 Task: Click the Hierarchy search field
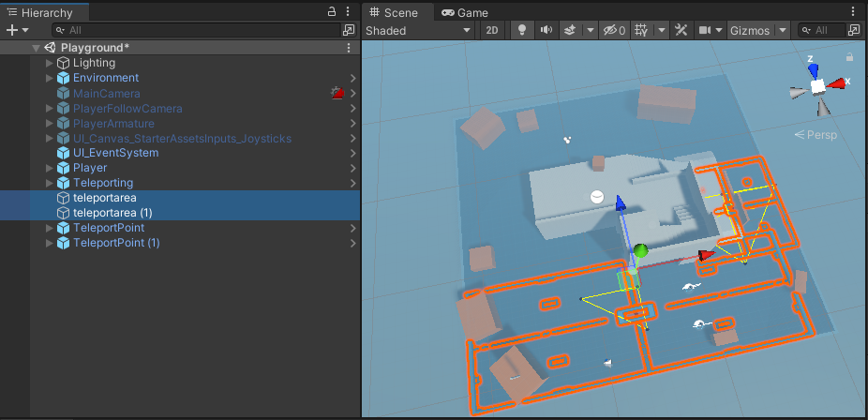197,30
